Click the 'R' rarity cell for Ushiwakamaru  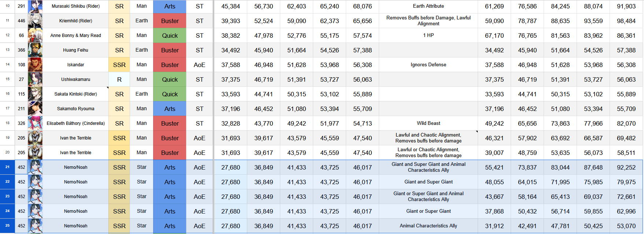[119, 79]
